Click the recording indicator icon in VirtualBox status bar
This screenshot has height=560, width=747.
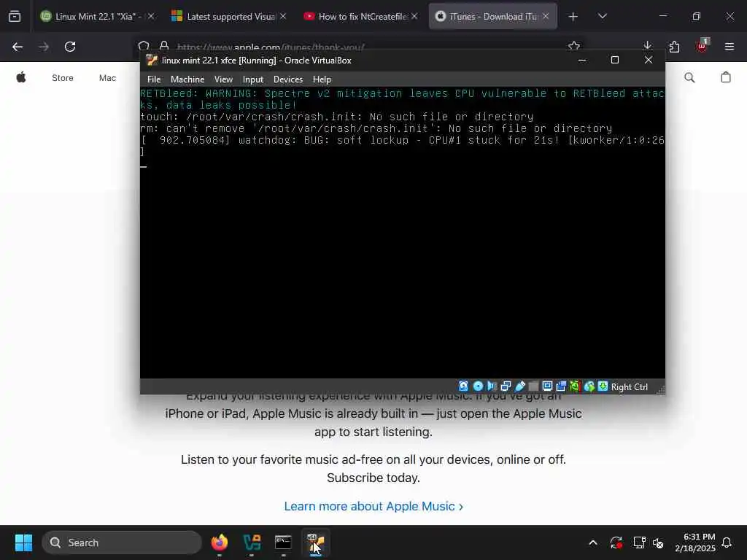[x=561, y=386]
